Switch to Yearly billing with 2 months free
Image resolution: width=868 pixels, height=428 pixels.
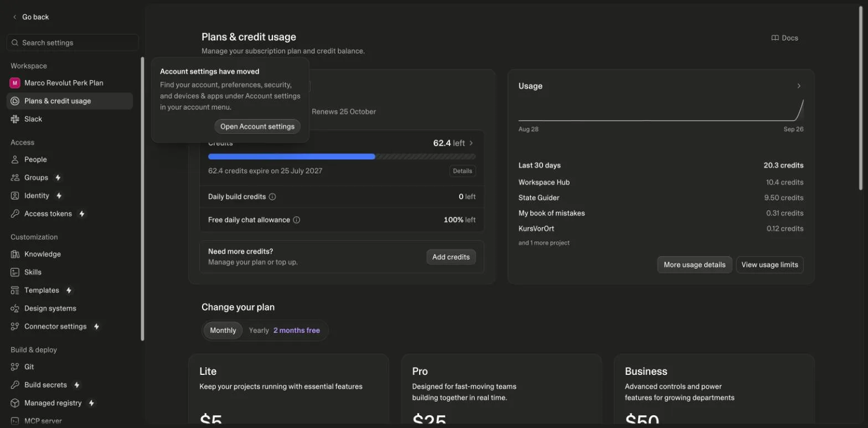[x=285, y=331]
